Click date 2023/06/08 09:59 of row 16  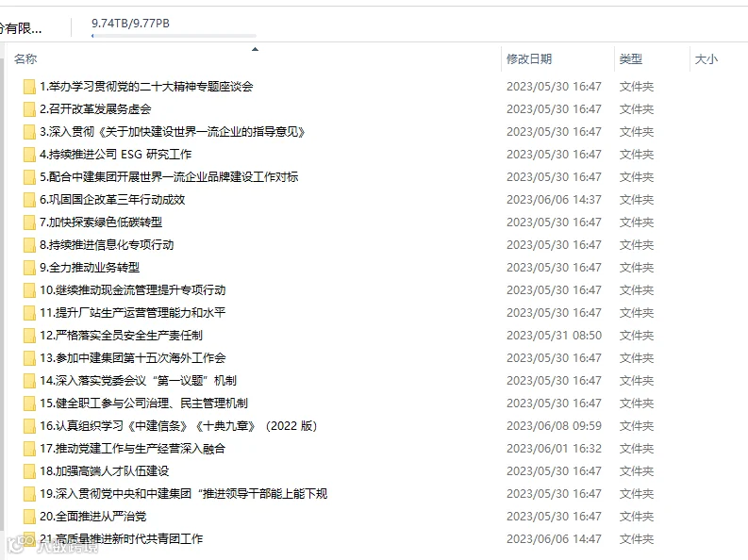(554, 426)
